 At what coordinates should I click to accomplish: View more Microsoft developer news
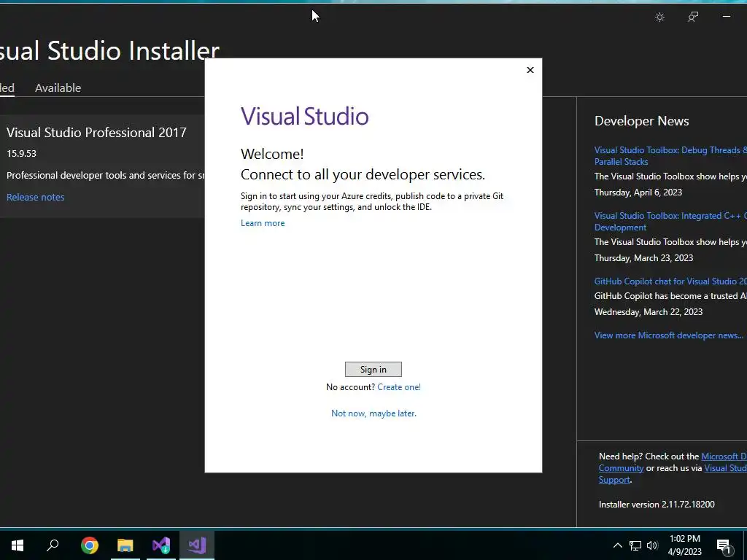(668, 335)
